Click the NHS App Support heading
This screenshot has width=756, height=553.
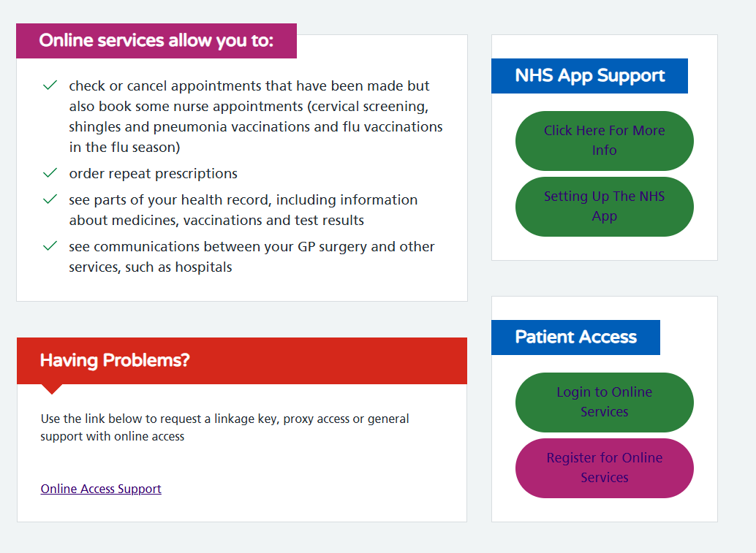coord(589,76)
